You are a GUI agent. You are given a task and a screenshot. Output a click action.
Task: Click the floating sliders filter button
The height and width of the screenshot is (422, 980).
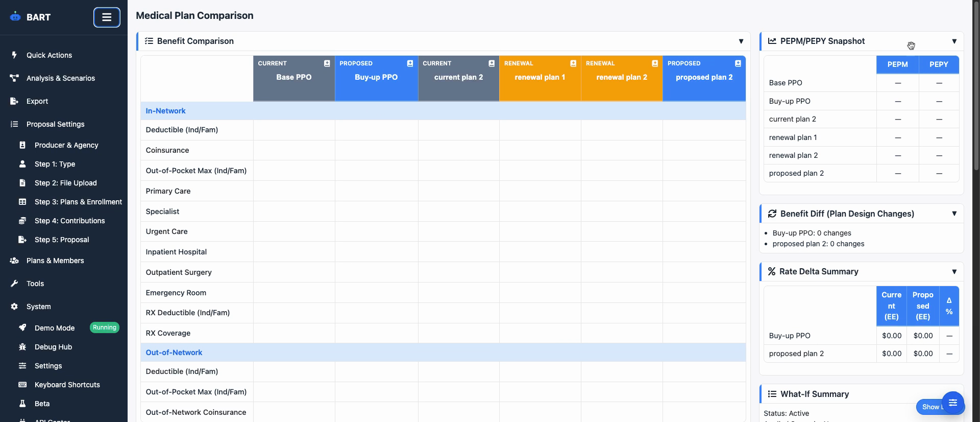(x=952, y=403)
